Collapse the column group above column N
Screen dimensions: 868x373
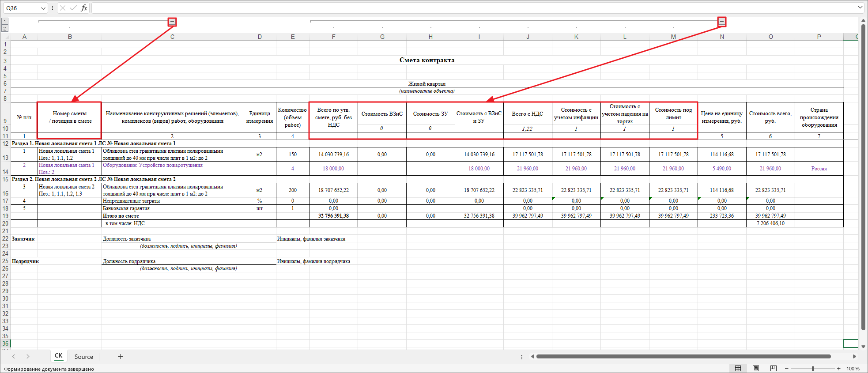722,22
